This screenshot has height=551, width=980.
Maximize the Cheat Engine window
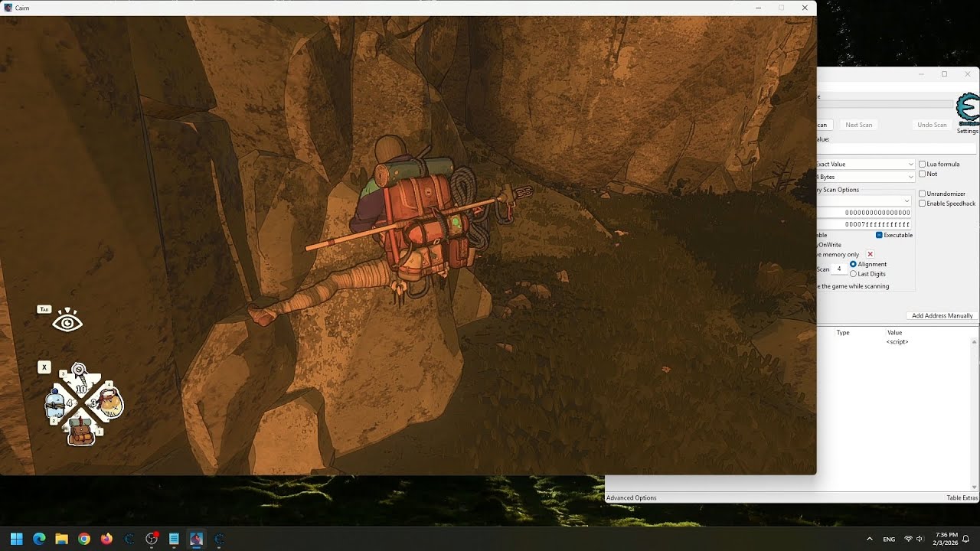(x=944, y=74)
